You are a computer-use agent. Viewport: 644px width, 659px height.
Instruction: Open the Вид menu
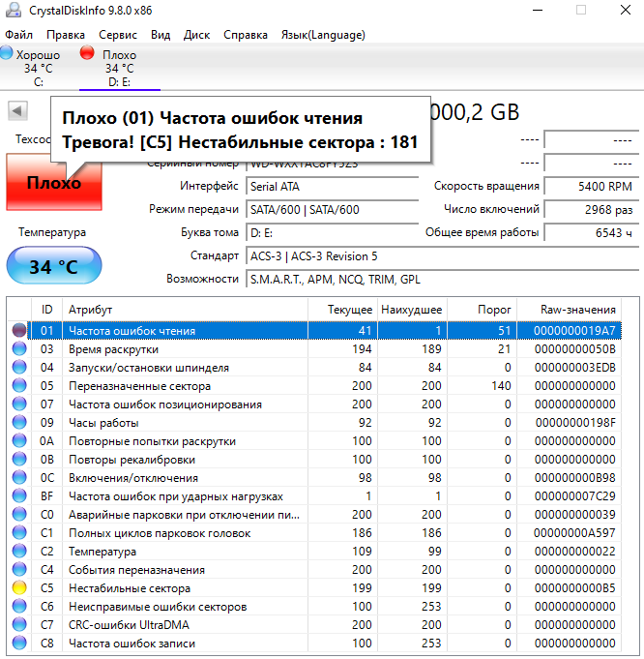click(161, 35)
